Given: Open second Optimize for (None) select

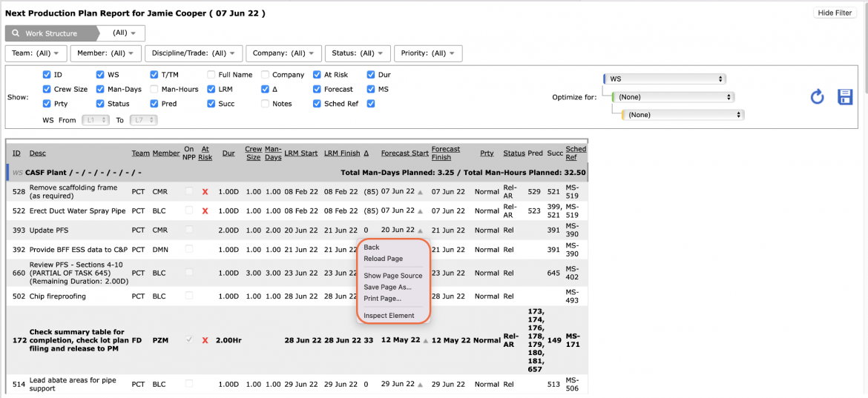Looking at the screenshot, I should (x=673, y=97).
